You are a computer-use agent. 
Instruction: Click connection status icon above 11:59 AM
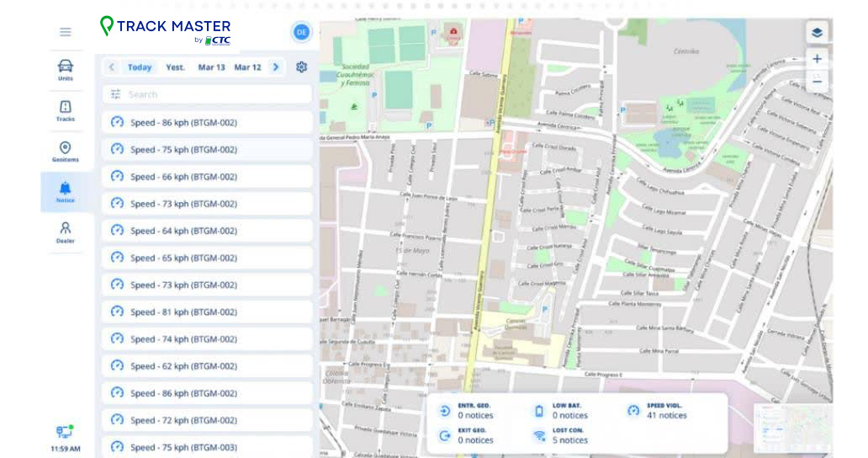tap(65, 431)
